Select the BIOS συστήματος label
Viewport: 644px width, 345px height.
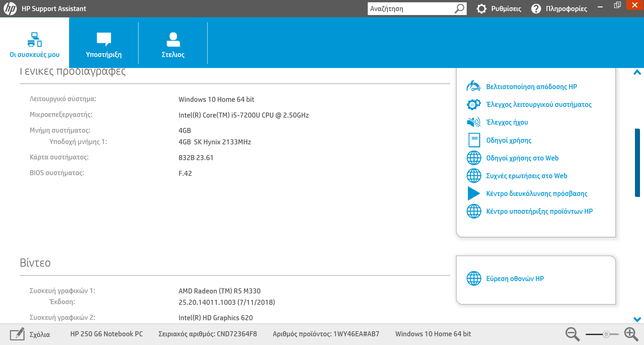click(57, 173)
